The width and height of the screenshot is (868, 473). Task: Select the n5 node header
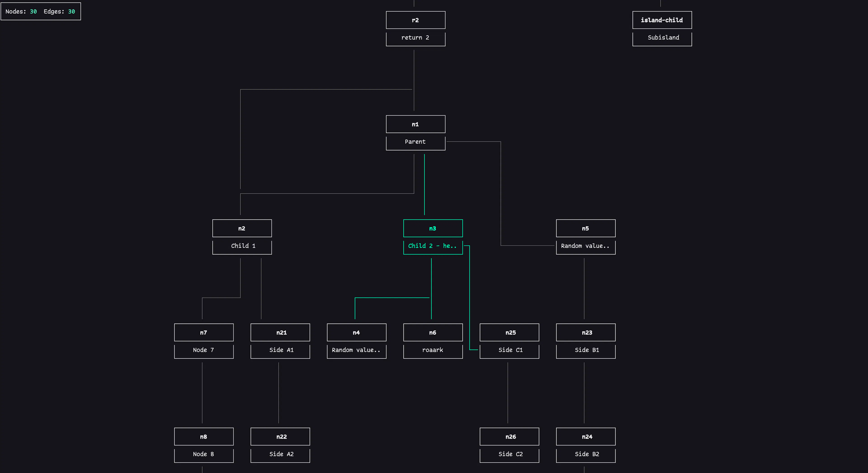point(586,228)
